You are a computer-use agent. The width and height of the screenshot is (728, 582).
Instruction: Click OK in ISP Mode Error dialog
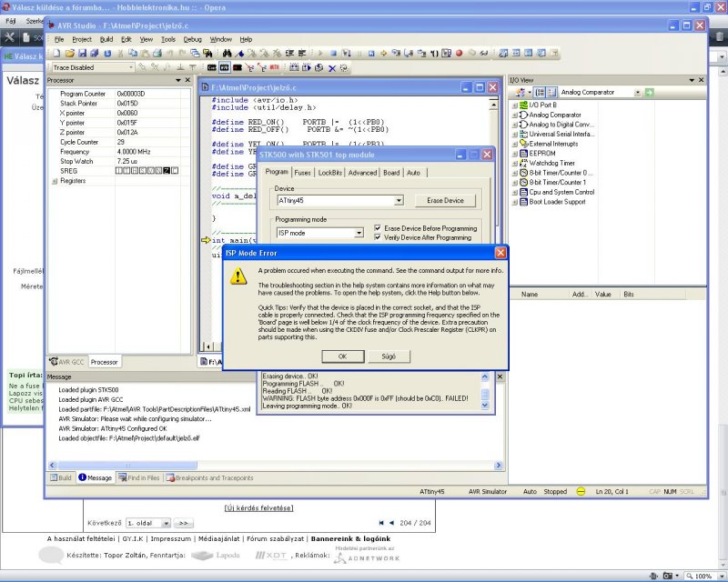point(343,356)
